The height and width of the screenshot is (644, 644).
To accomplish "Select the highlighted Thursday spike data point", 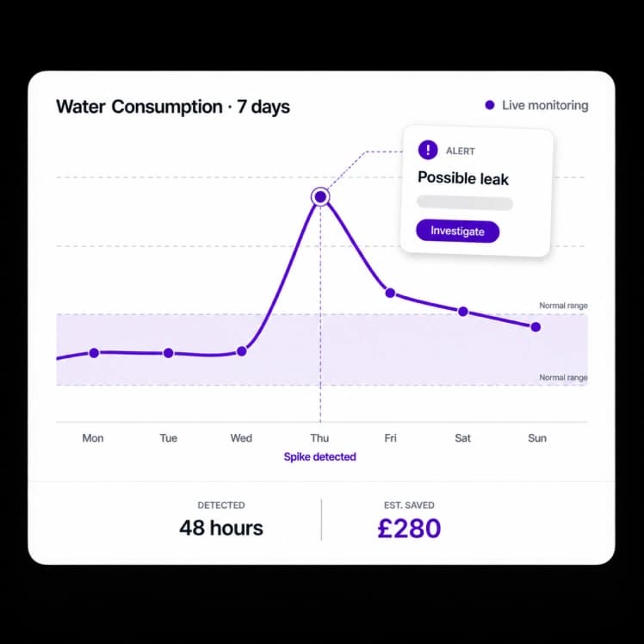I will click(320, 197).
